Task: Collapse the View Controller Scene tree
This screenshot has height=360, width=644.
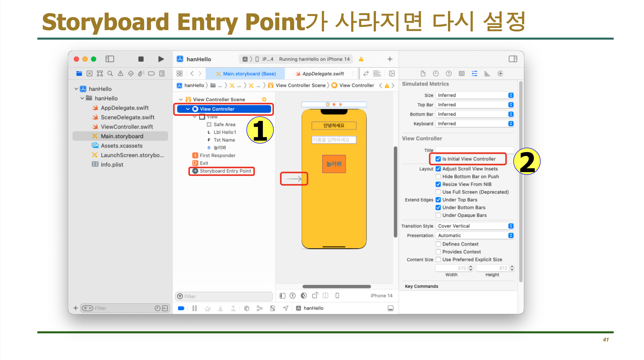Action: point(181,99)
